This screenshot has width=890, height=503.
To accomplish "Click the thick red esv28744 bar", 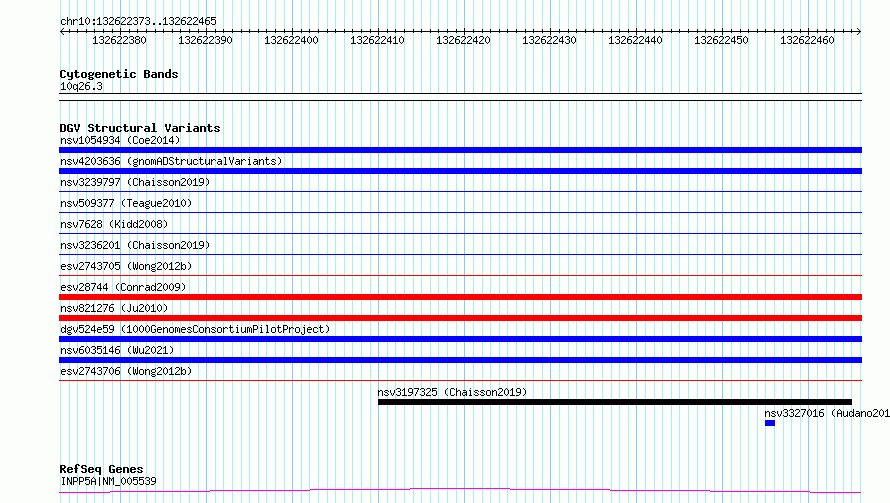I will 460,297.
